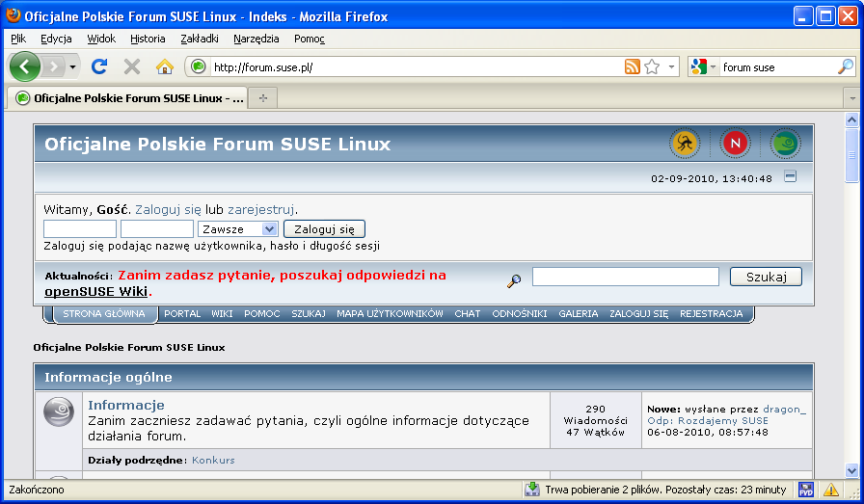
Task: Open the Plik menu
Action: [18, 39]
